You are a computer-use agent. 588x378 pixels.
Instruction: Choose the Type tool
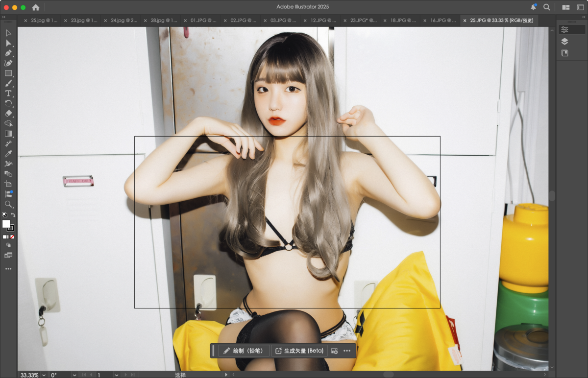[8, 93]
